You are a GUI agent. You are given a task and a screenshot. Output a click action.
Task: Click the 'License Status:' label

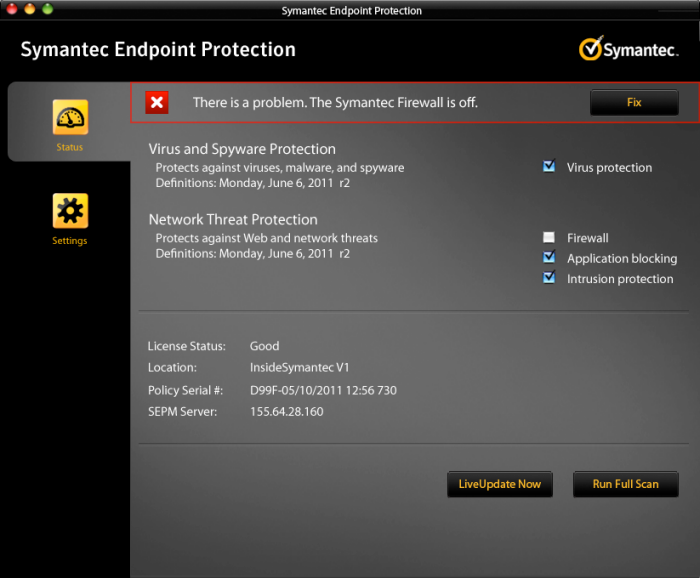click(x=187, y=346)
